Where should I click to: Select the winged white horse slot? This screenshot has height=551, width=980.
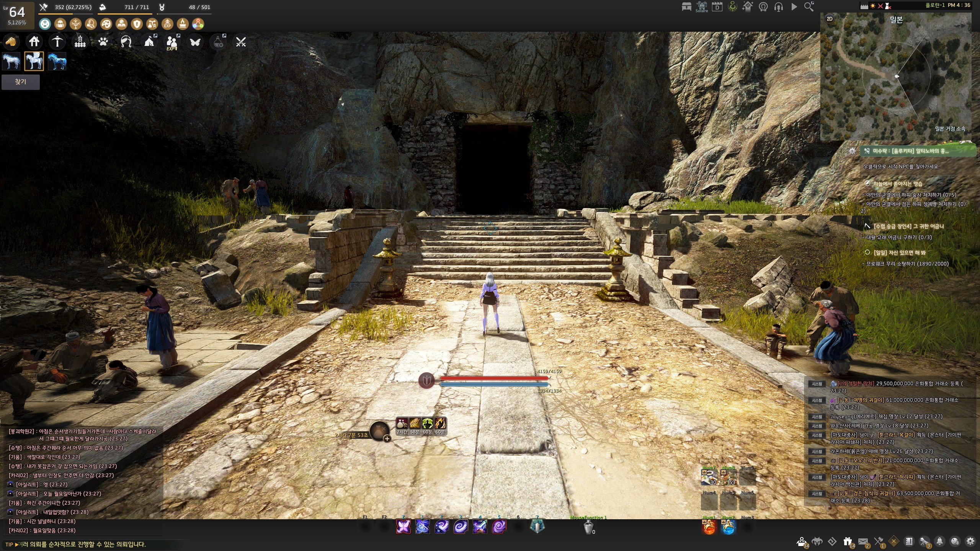[x=34, y=61]
